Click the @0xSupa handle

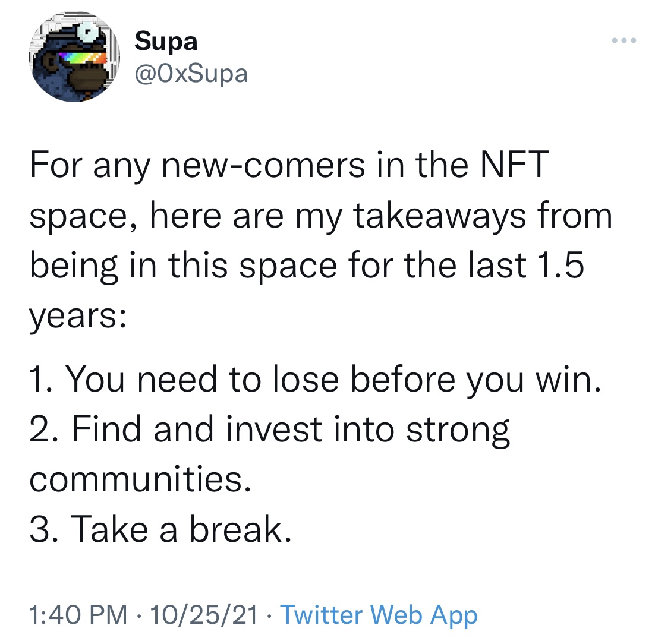[191, 74]
